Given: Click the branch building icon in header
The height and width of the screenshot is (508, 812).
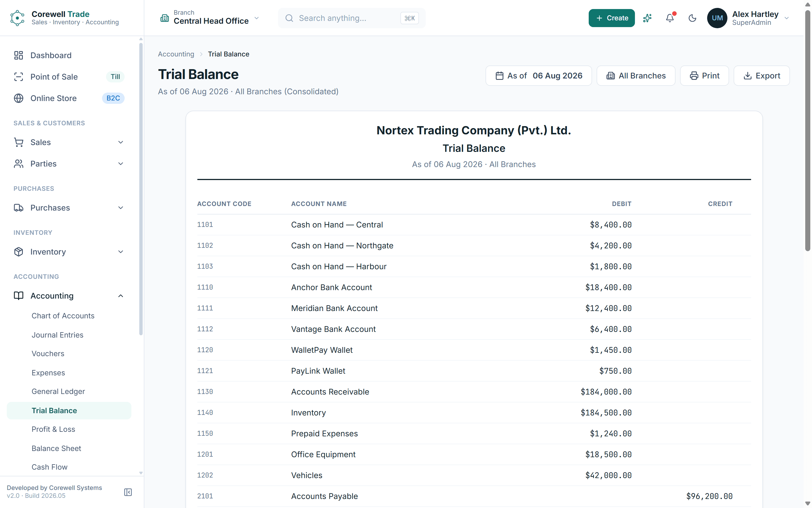Looking at the screenshot, I should coord(164,18).
